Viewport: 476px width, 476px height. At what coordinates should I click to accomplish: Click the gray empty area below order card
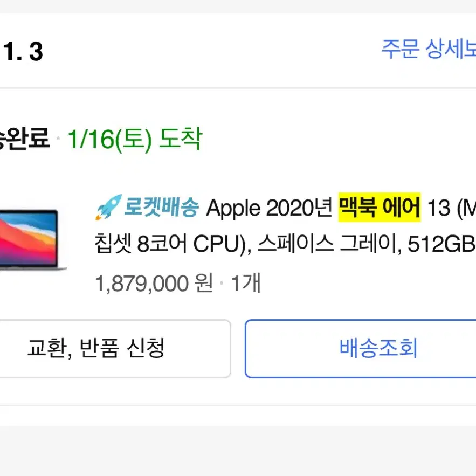(238, 451)
